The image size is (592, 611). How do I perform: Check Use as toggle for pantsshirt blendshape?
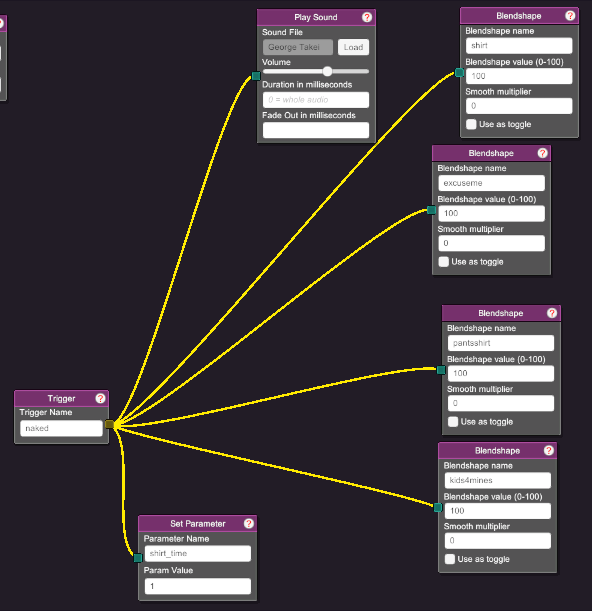pos(453,422)
